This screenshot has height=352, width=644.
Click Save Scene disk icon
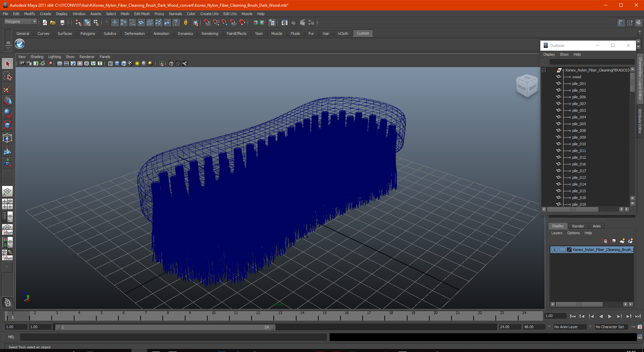62,22
